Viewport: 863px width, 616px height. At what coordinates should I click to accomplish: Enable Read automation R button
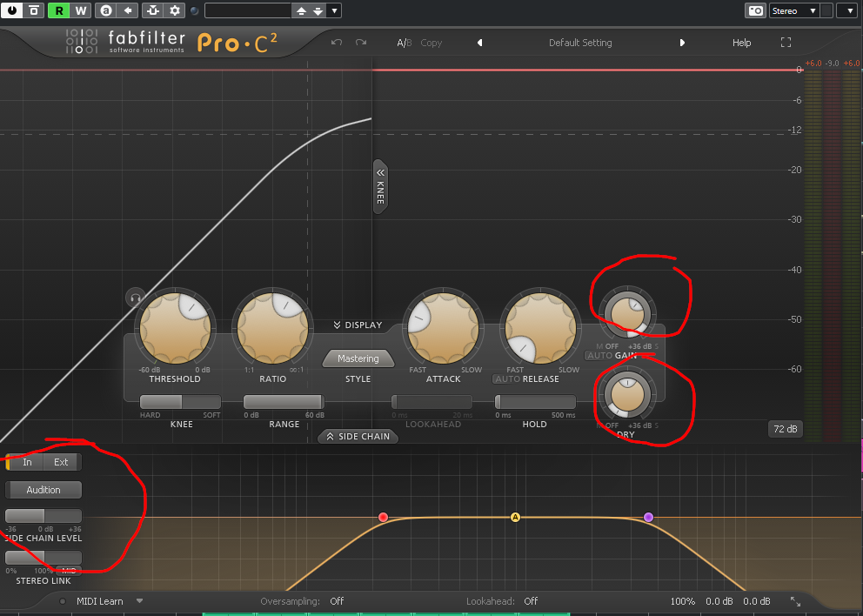(58, 10)
